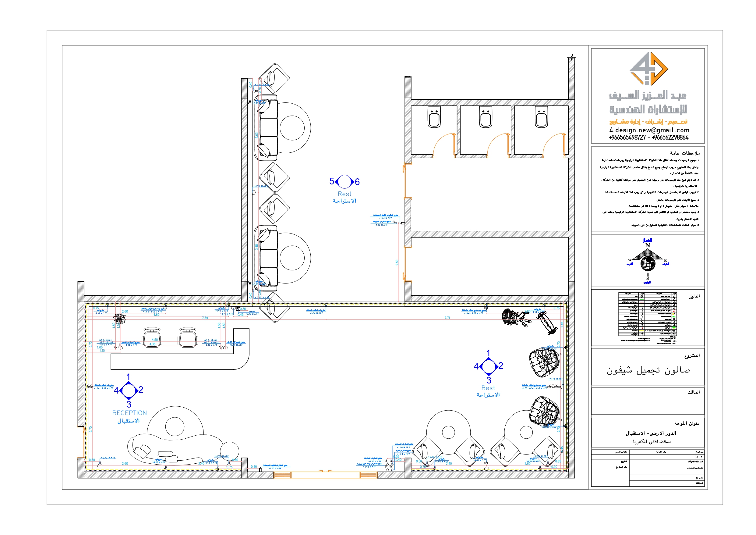Viewport: 756px width, 535px height.
Task: Select the email 4.design.new@gmail.com
Action: [649, 130]
